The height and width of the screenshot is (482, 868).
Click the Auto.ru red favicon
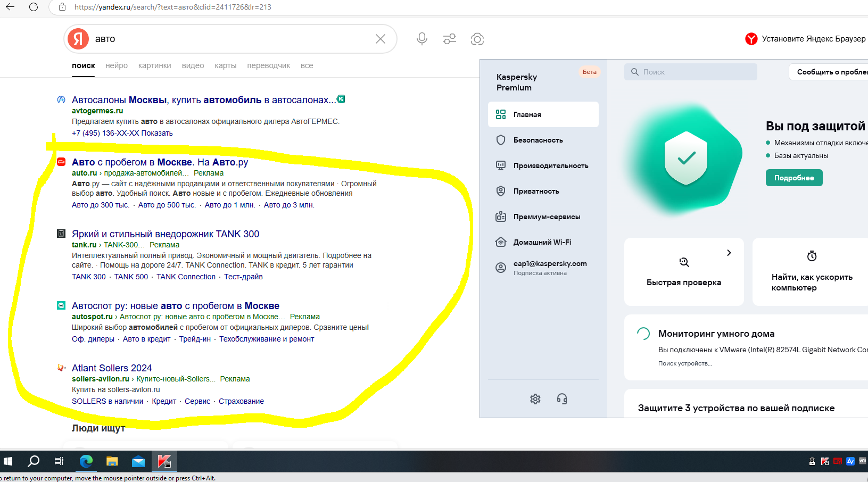61,162
